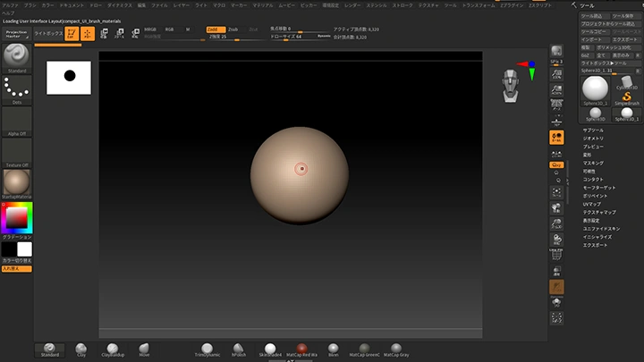This screenshot has width=644, height=362.
Task: Select the Sphere3D_1 large tool thumbnail
Action: [595, 90]
